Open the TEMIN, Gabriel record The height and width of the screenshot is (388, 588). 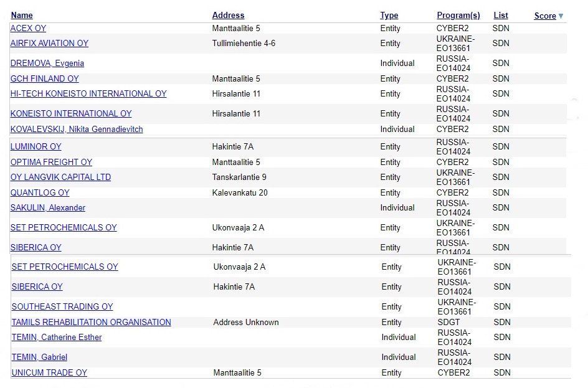click(39, 357)
